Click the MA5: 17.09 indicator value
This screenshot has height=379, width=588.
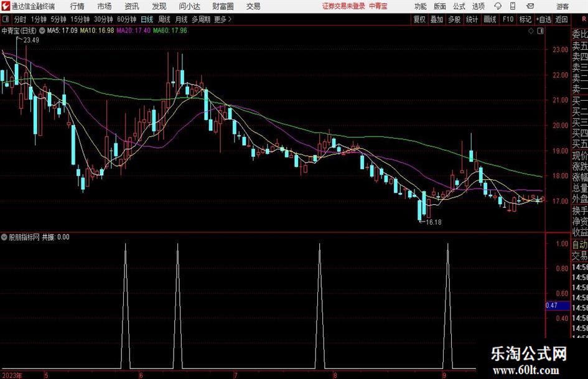coord(62,30)
